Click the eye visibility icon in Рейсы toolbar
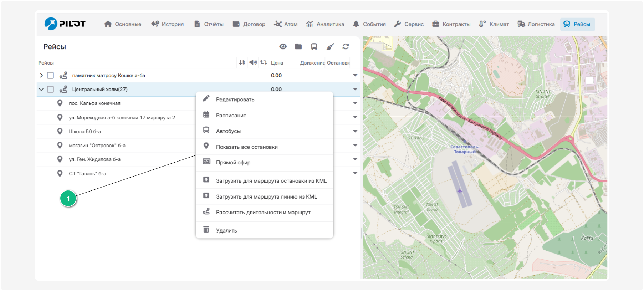This screenshot has width=644, height=291. pyautogui.click(x=283, y=46)
